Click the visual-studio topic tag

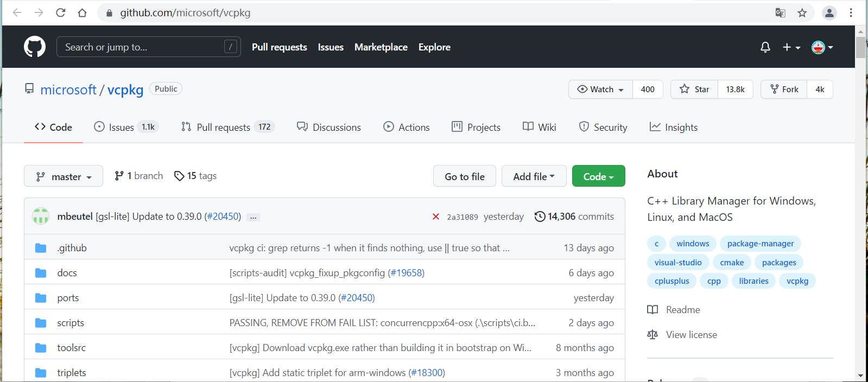coord(678,263)
